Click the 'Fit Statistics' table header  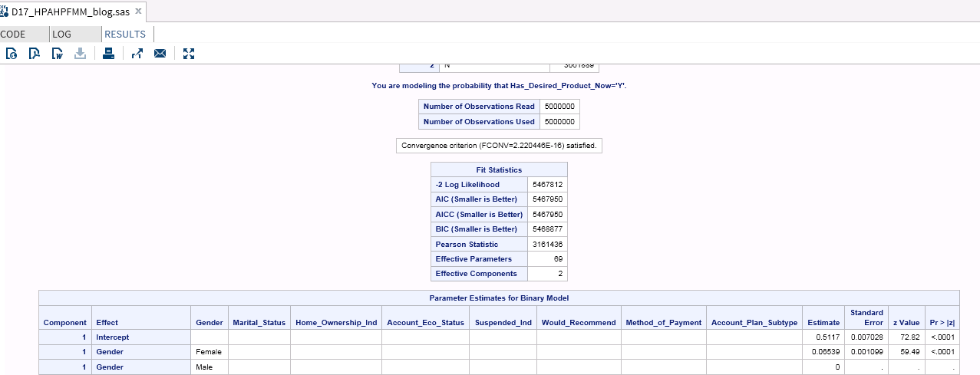pos(499,169)
